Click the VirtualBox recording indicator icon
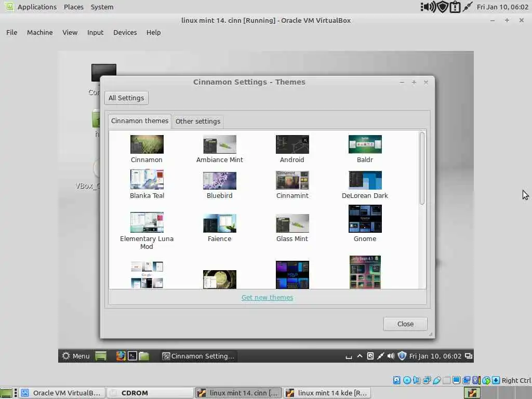This screenshot has width=532, height=399. (x=467, y=380)
